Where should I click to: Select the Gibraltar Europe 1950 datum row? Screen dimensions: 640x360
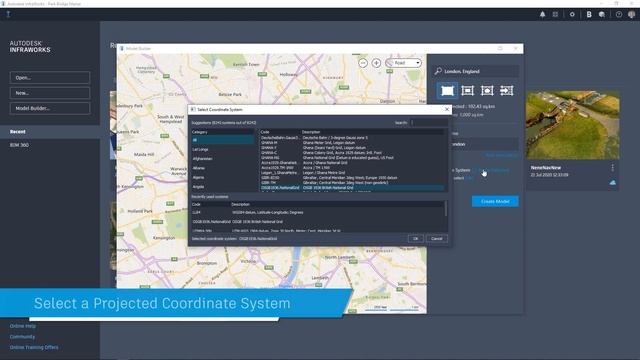(352, 178)
